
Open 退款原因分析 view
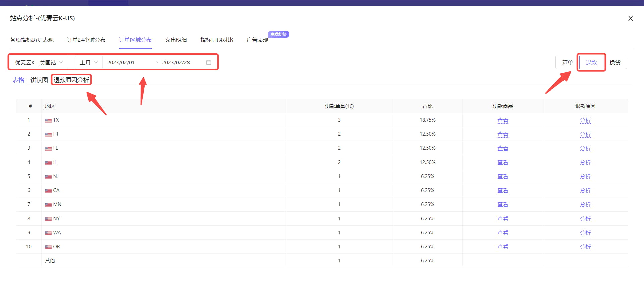click(71, 80)
